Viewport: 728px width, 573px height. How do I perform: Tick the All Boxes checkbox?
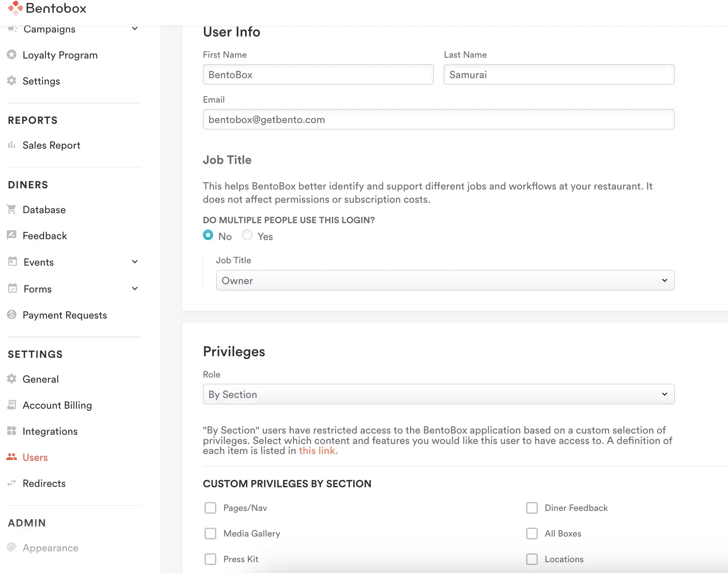pyautogui.click(x=532, y=534)
